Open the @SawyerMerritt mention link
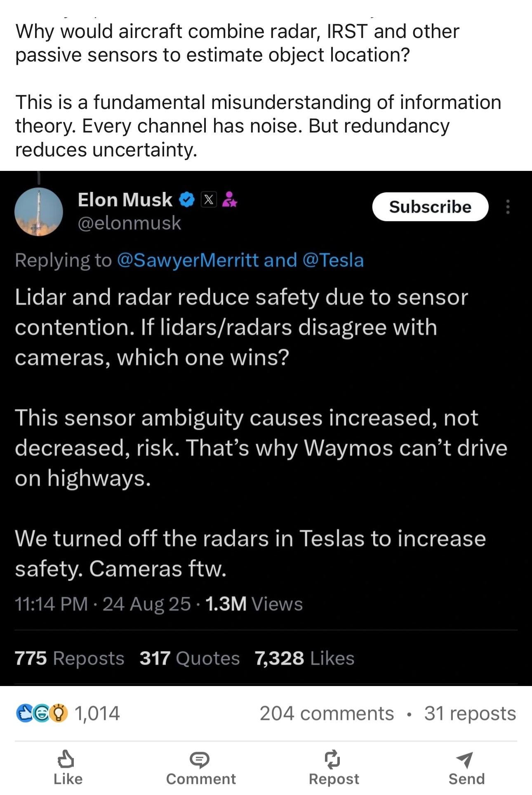Screen dimensions: 532x795 (188, 260)
